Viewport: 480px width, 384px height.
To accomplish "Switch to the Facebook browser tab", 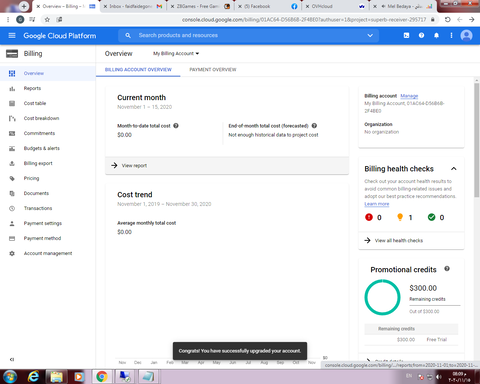I will coord(268,6).
